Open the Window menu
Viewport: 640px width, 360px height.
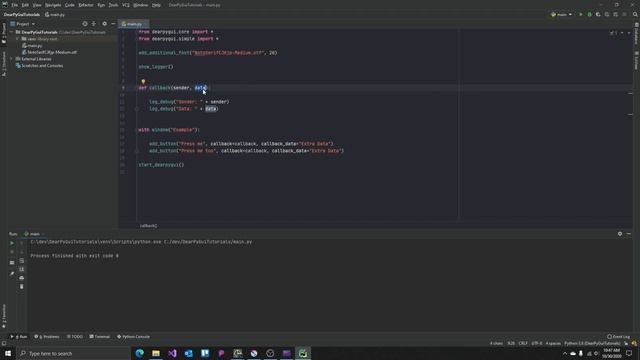click(x=141, y=5)
